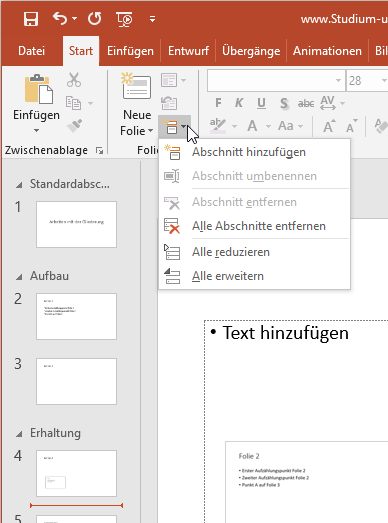Choose Alle reduzieren to collapse sections

[x=255, y=252]
